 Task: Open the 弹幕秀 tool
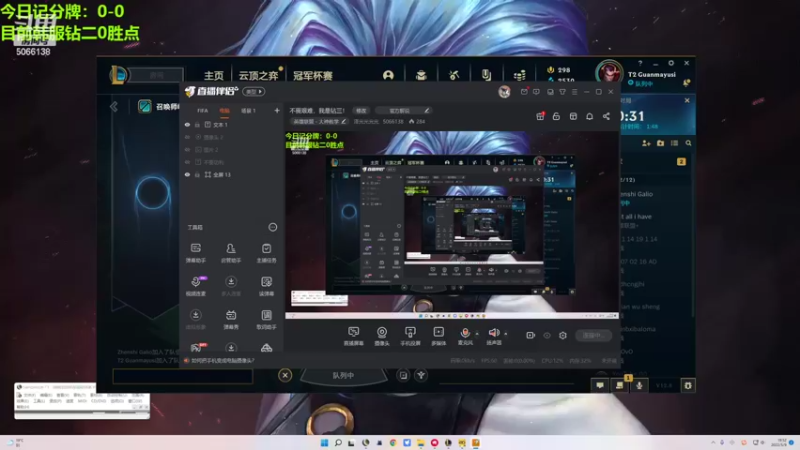(x=231, y=320)
